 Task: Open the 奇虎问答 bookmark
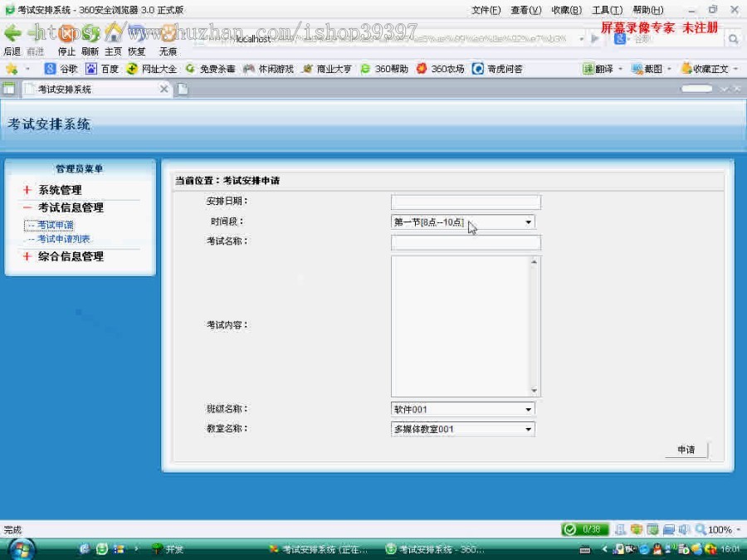(x=497, y=69)
